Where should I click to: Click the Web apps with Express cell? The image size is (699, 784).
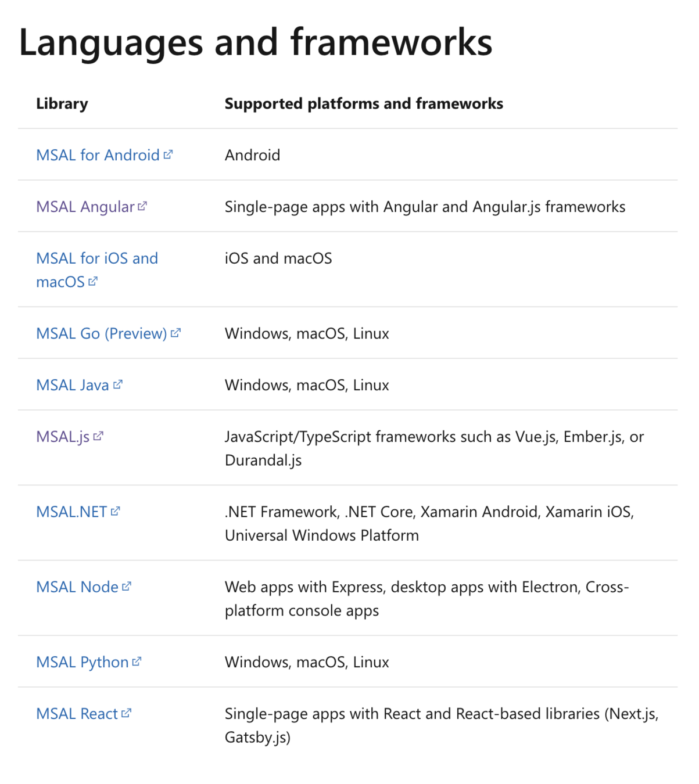tap(427, 599)
